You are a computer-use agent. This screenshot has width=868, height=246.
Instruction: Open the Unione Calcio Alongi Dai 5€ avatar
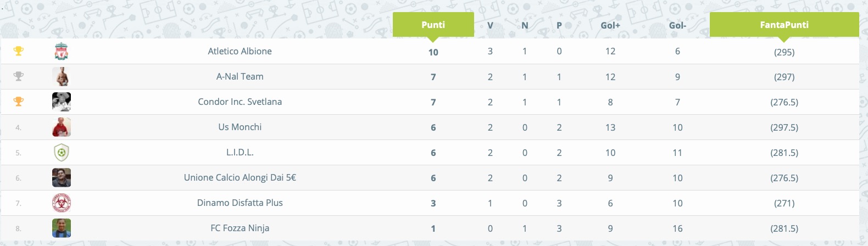62,177
